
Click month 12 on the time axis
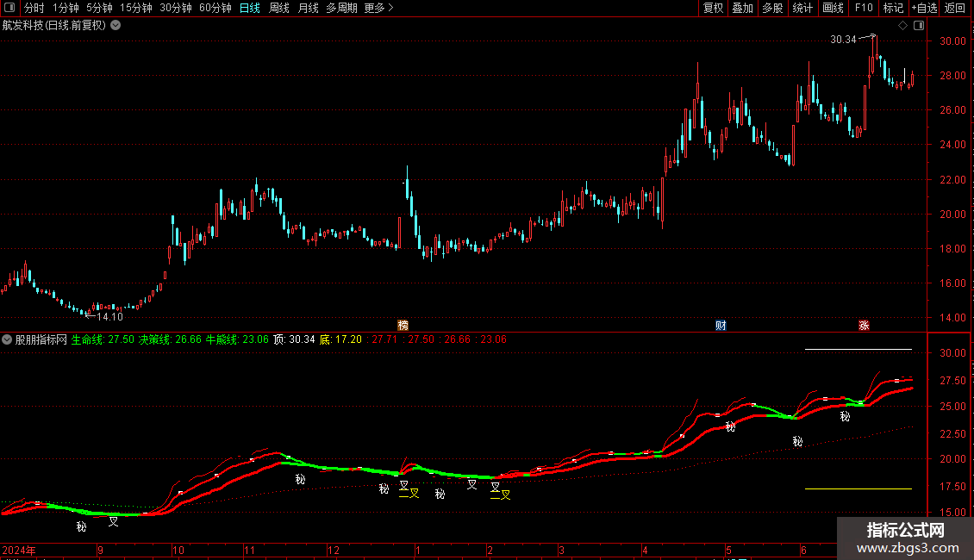click(x=334, y=550)
